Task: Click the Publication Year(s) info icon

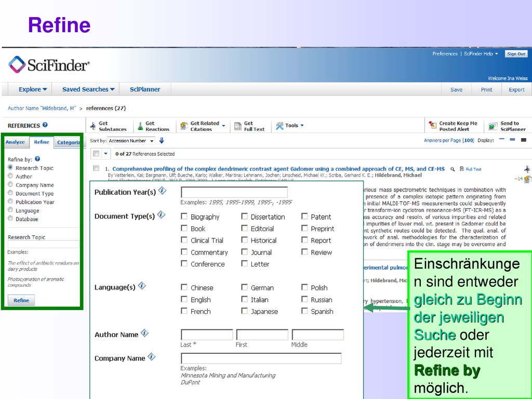Action: [163, 191]
